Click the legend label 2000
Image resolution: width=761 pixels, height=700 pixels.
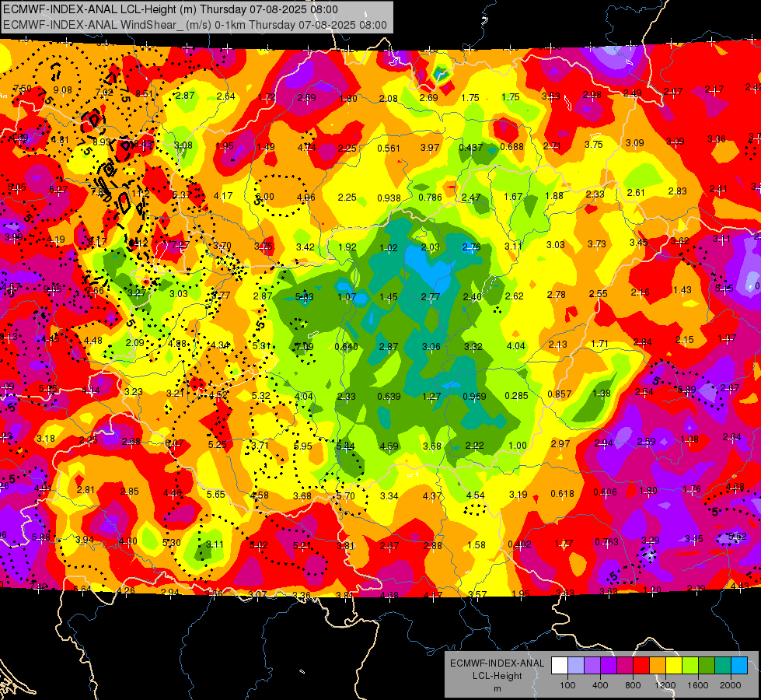click(x=730, y=685)
